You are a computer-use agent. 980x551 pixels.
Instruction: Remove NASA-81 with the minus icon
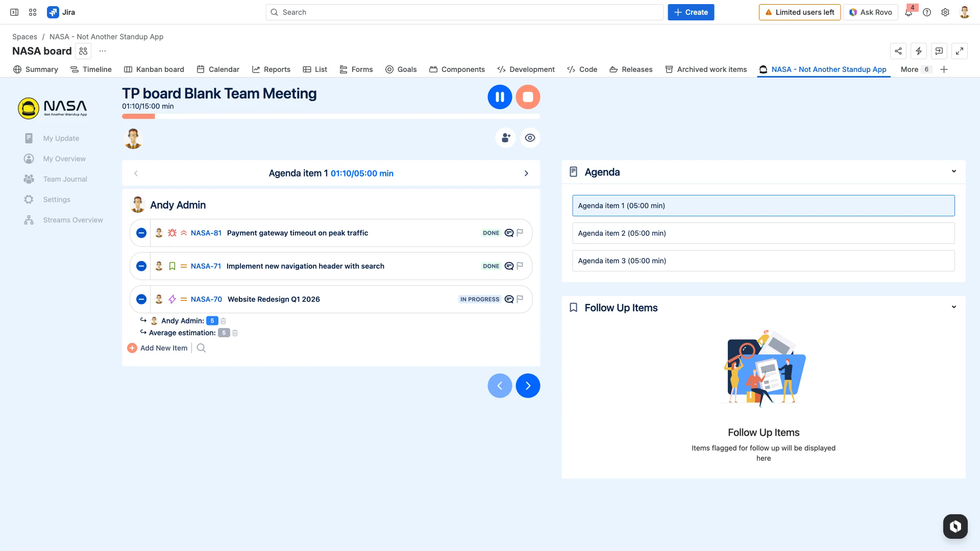[x=141, y=233]
